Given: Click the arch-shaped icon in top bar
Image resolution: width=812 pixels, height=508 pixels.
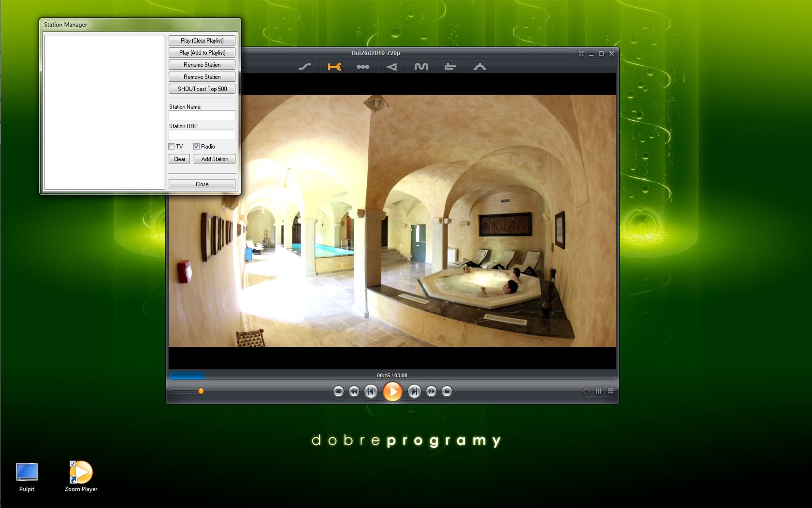Looking at the screenshot, I should (479, 67).
